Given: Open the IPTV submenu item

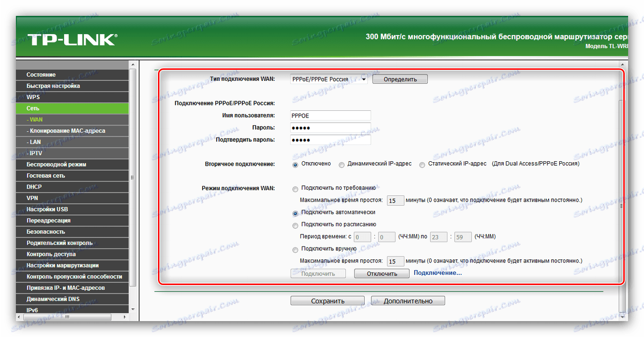Looking at the screenshot, I should [x=72, y=153].
